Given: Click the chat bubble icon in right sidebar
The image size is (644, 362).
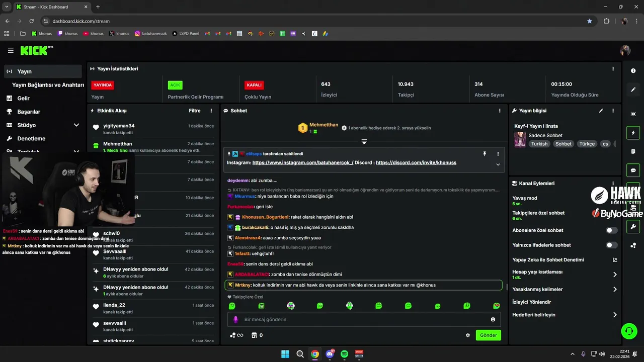Looking at the screenshot, I should point(633,170).
